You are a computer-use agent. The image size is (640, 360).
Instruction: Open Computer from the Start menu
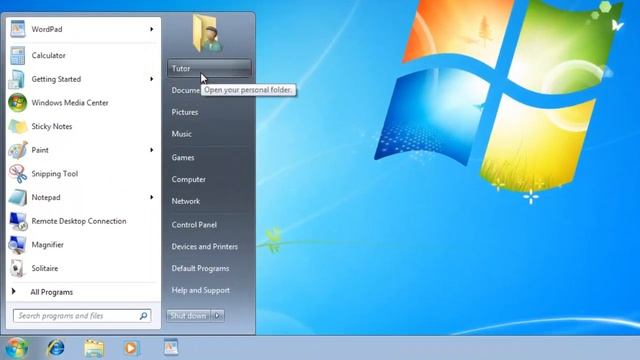189,179
